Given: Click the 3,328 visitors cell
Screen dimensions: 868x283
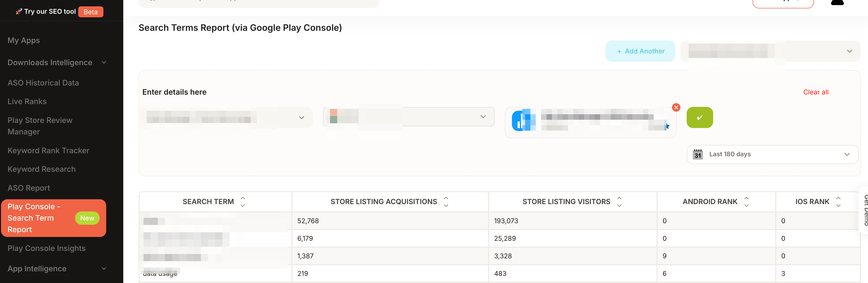Looking at the screenshot, I should tap(573, 256).
